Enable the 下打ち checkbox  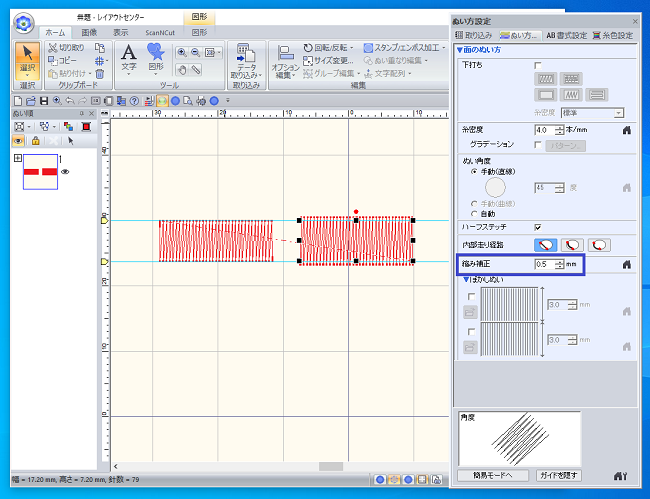click(538, 64)
